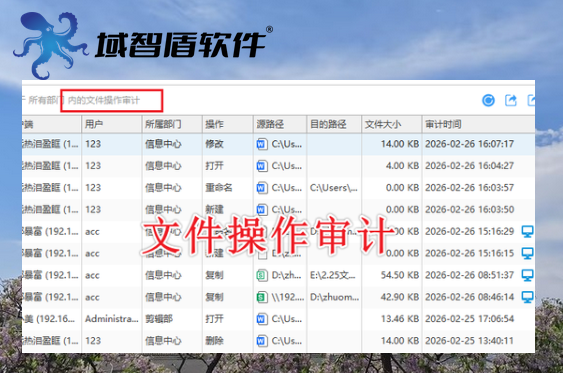This screenshot has width=563, height=373.
Task: Click the blue refresh icon in the toolbar
Action: 488,101
